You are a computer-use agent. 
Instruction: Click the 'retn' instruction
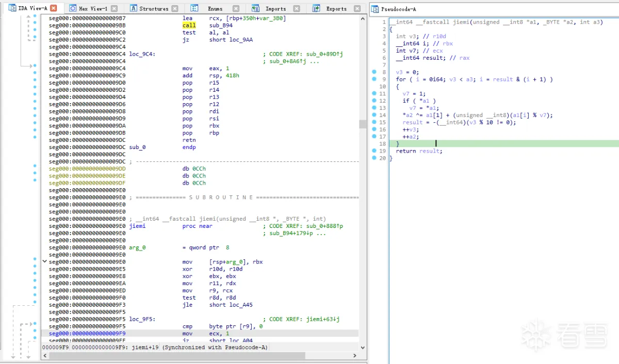point(189,140)
